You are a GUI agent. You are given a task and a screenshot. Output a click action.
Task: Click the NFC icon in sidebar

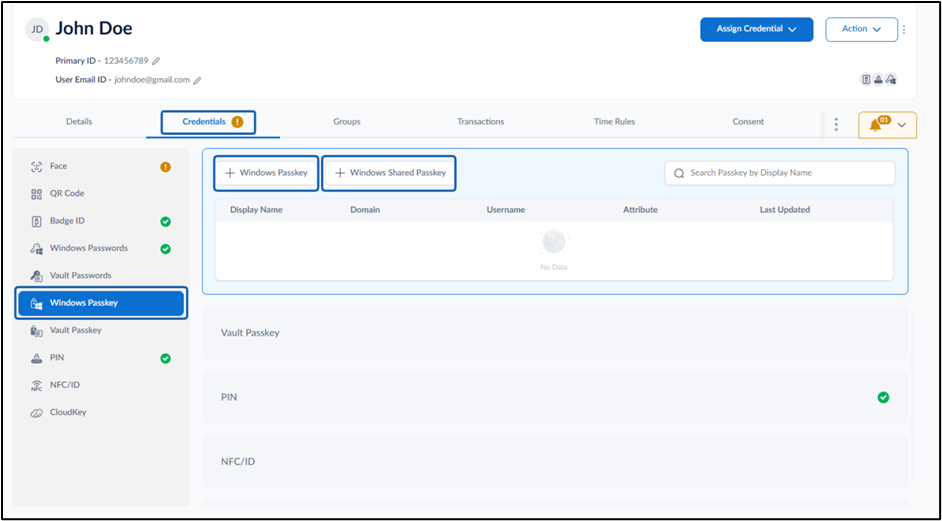coord(36,386)
